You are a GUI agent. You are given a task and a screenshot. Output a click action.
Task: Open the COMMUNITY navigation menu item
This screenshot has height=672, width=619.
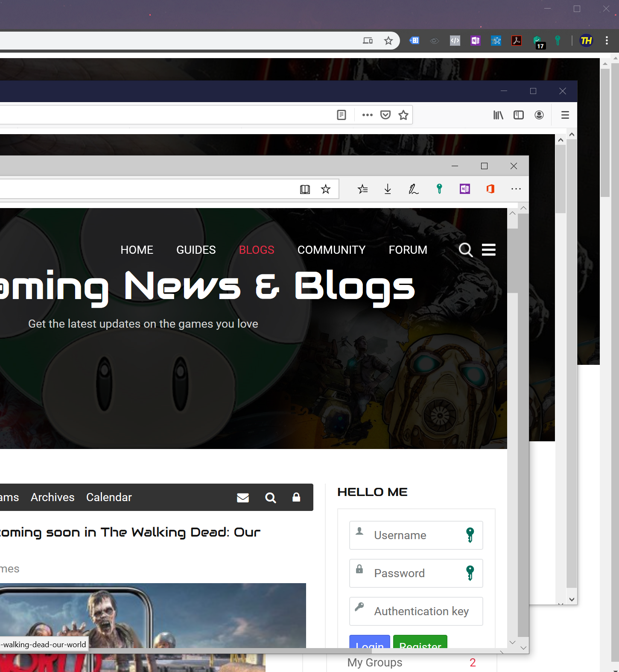(331, 250)
